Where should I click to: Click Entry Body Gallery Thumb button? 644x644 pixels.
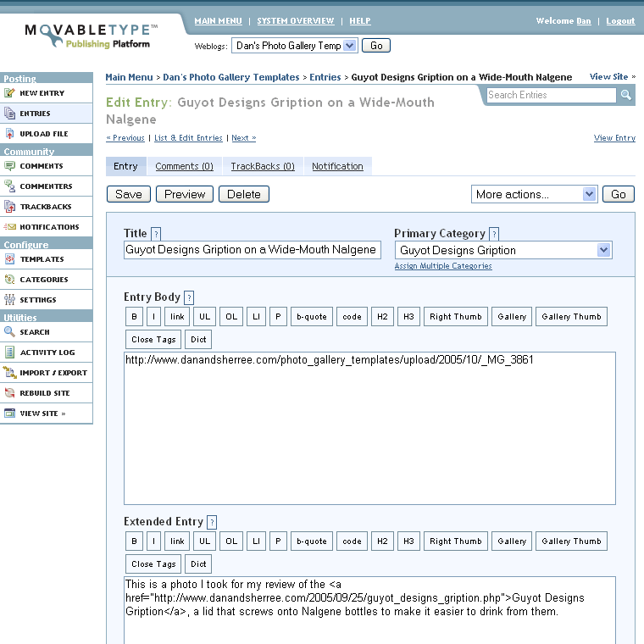[x=571, y=317]
